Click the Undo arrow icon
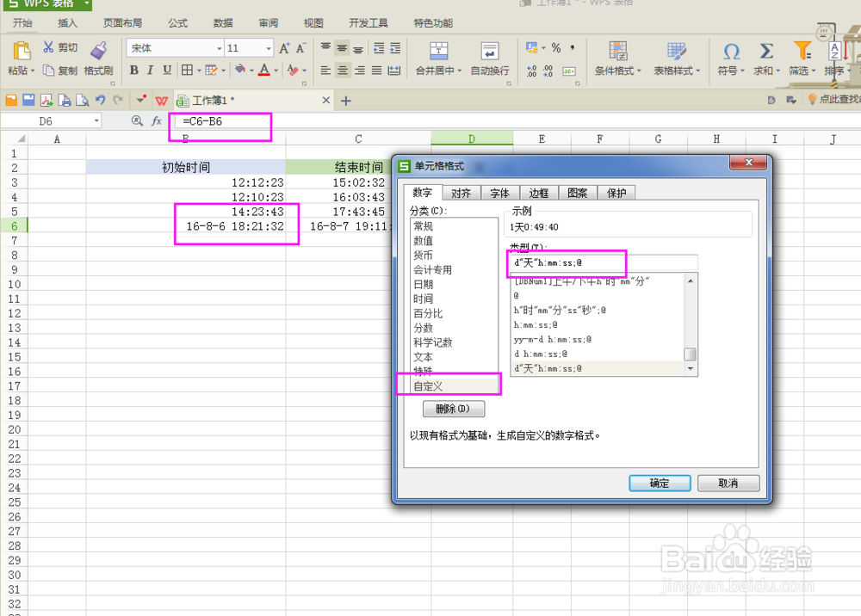The image size is (861, 616). click(100, 100)
